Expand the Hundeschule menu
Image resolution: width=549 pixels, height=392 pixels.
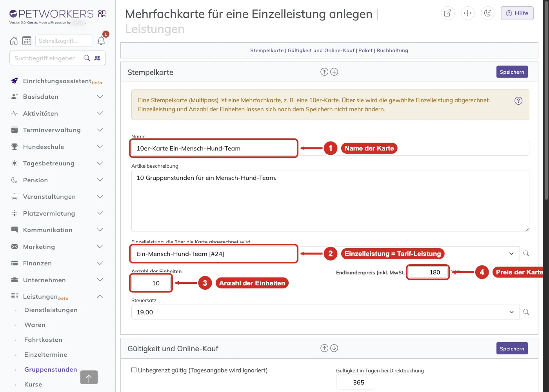[58, 147]
